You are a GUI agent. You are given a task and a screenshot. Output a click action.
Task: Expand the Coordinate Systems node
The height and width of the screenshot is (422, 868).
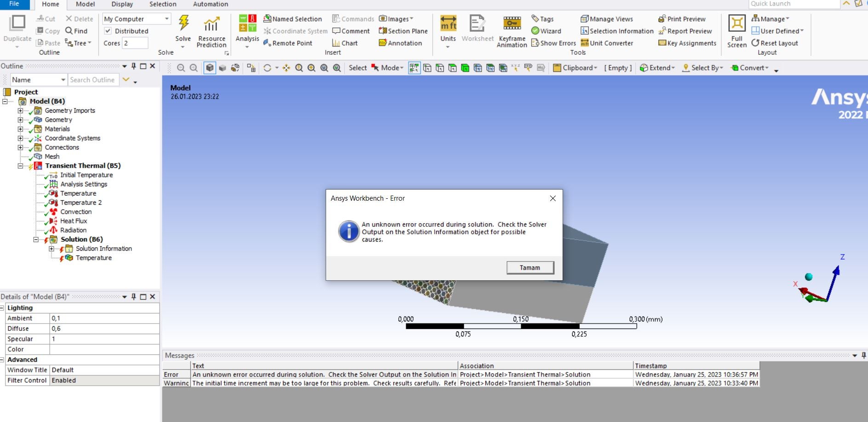point(20,138)
